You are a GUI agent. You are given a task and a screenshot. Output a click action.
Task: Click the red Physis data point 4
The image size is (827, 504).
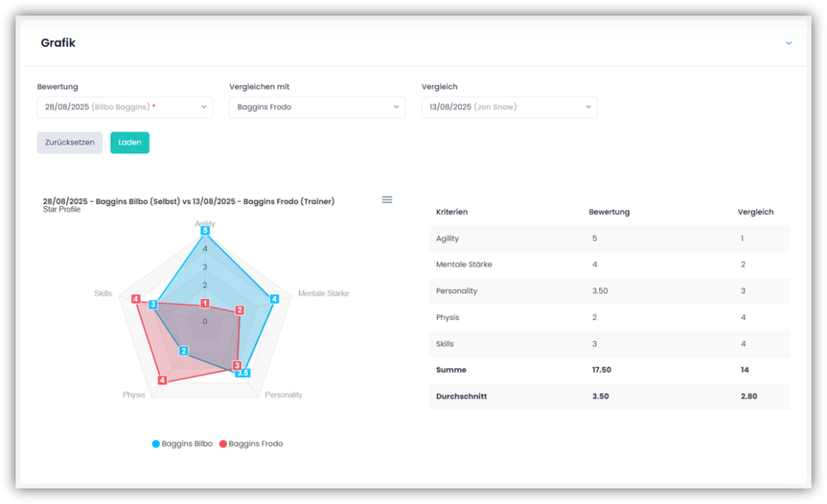[162, 380]
